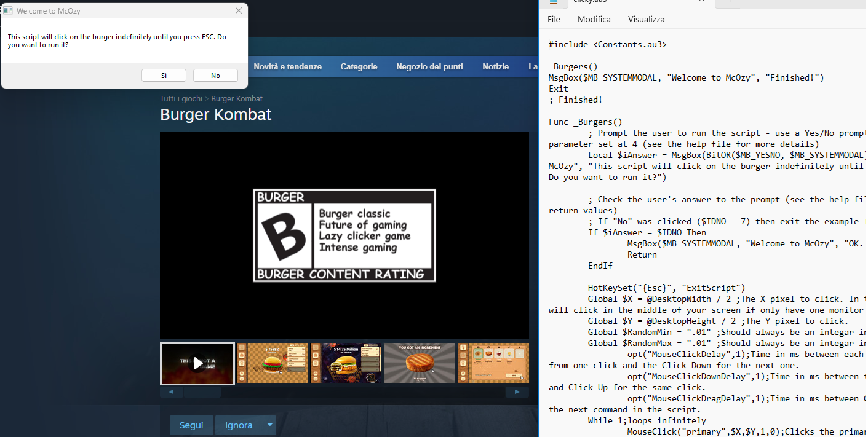
Task: Click the Burger Content Rating video player
Action: click(344, 235)
